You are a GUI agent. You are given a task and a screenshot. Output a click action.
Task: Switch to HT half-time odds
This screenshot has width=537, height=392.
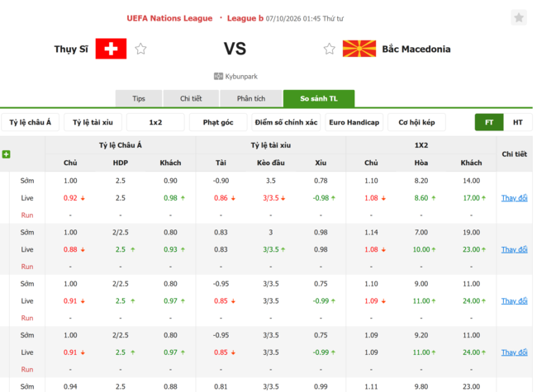pos(518,122)
